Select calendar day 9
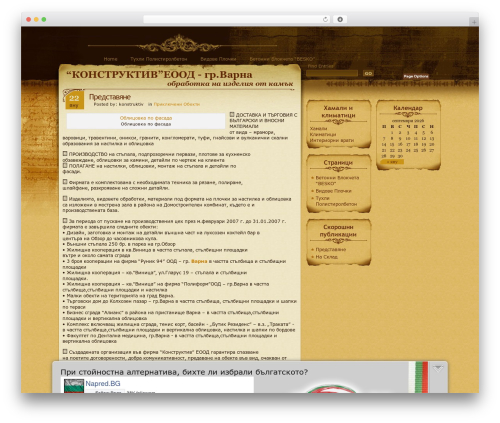500x423 pixels. point(400,138)
